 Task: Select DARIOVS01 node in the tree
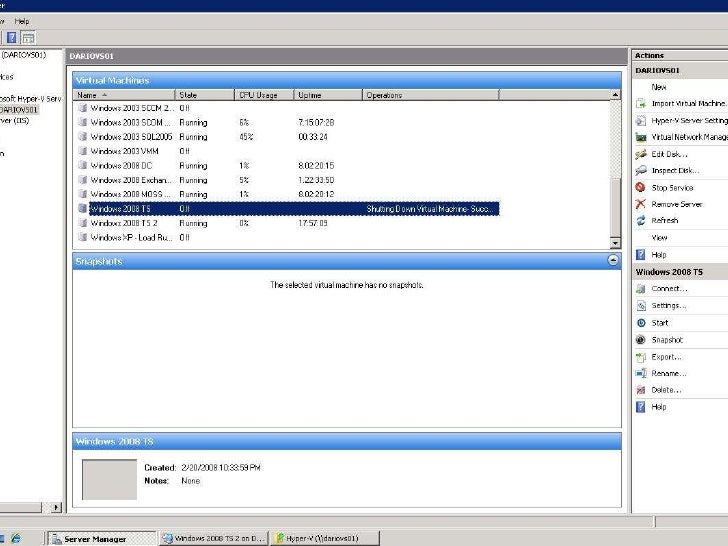pos(19,110)
